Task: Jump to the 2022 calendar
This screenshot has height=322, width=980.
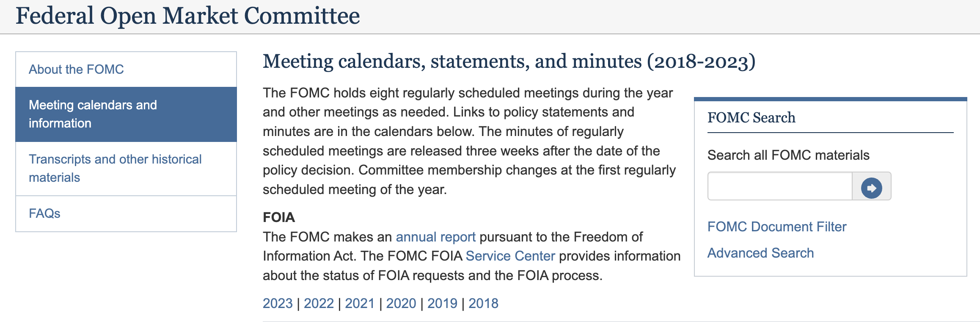Action: 319,303
